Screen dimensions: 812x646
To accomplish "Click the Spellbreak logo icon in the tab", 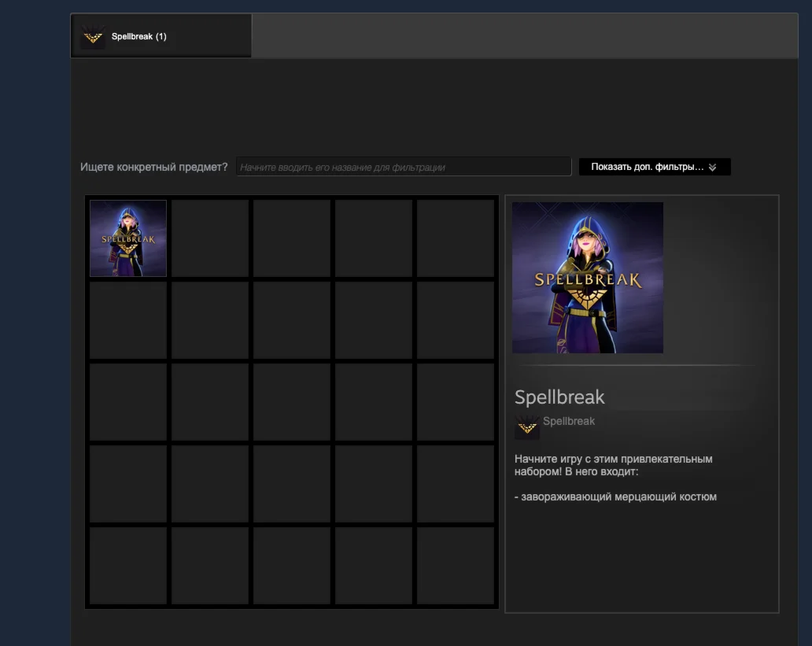I will coord(93,36).
